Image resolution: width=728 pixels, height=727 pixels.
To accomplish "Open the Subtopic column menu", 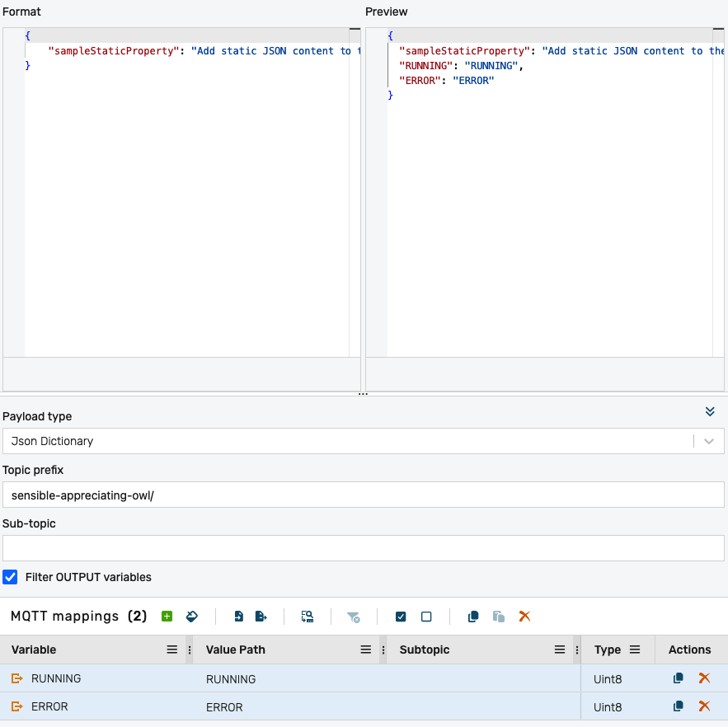I will click(x=559, y=650).
